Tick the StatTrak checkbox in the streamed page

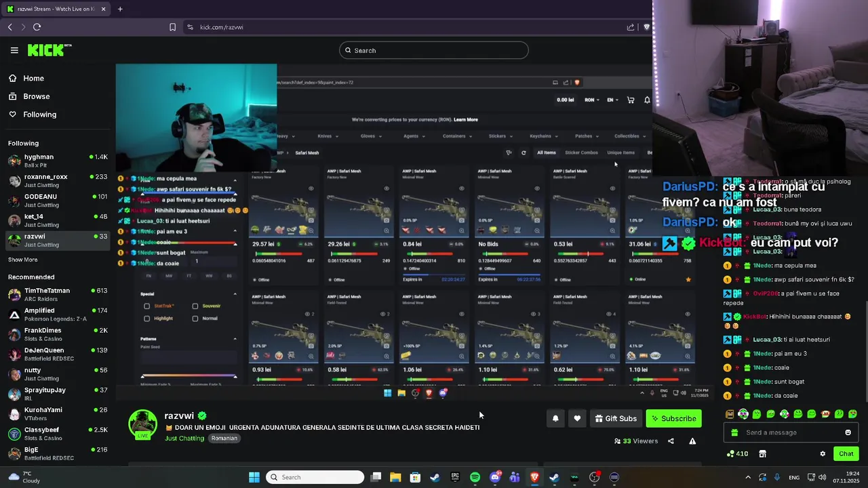(x=146, y=306)
